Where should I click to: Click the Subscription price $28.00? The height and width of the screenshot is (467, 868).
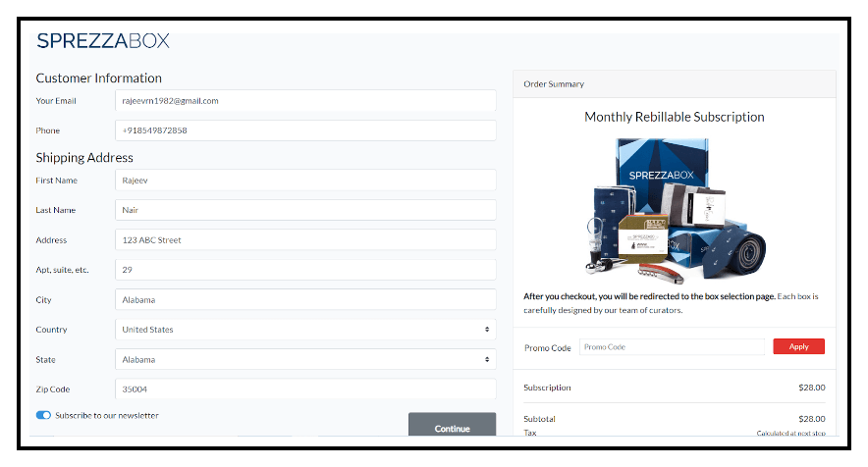(x=811, y=388)
